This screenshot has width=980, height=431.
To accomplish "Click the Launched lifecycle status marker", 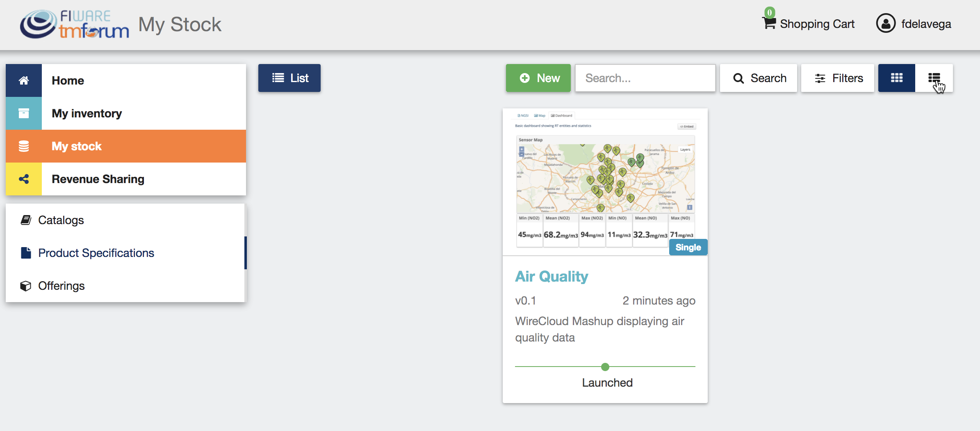I will point(605,367).
